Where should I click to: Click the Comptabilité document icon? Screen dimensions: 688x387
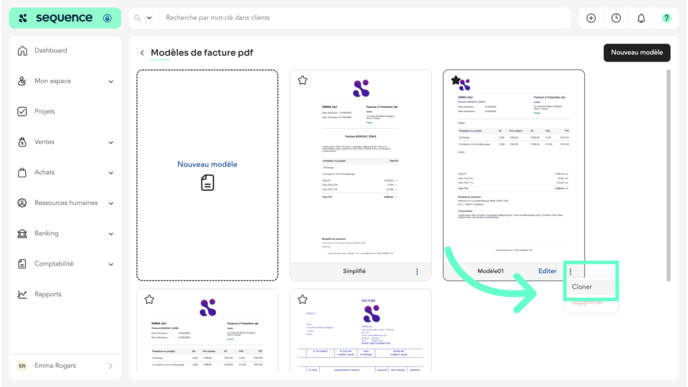[22, 264]
